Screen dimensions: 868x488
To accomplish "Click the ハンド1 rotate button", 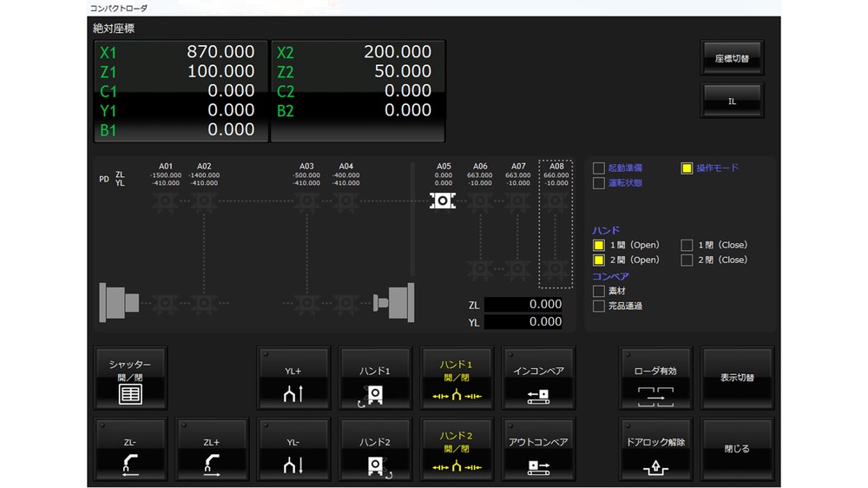I will pyautogui.click(x=375, y=379).
